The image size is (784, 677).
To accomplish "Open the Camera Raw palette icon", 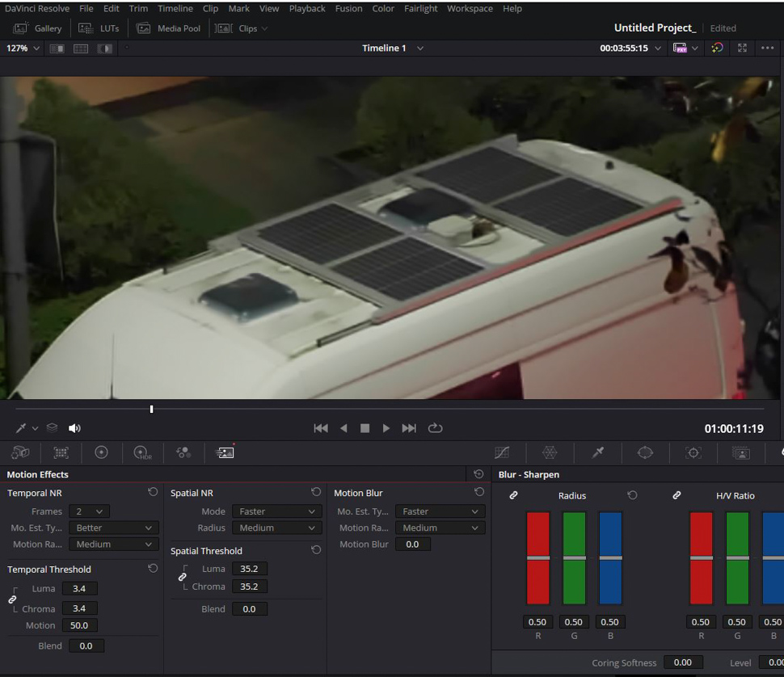I will (x=20, y=452).
